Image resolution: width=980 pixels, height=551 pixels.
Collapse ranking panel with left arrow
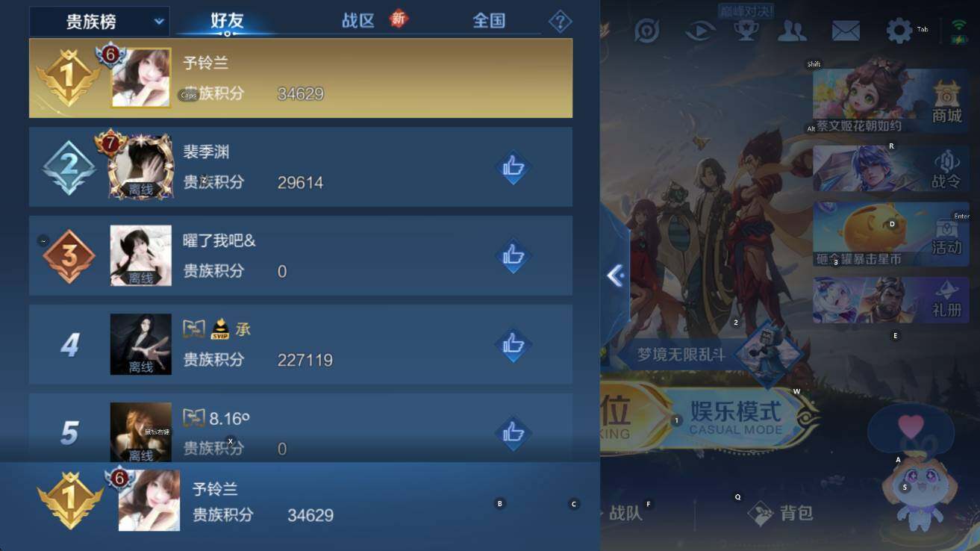(x=615, y=276)
